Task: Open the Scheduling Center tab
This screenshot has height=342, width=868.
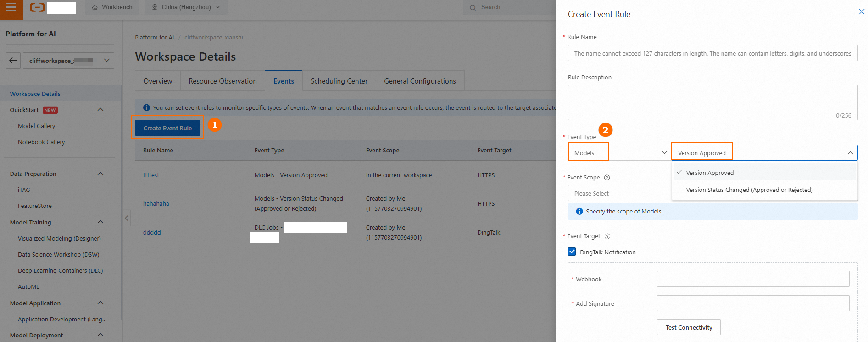Action: pos(339,81)
